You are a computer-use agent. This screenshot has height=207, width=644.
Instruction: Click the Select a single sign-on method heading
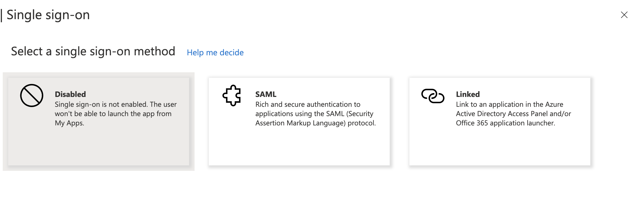[93, 51]
